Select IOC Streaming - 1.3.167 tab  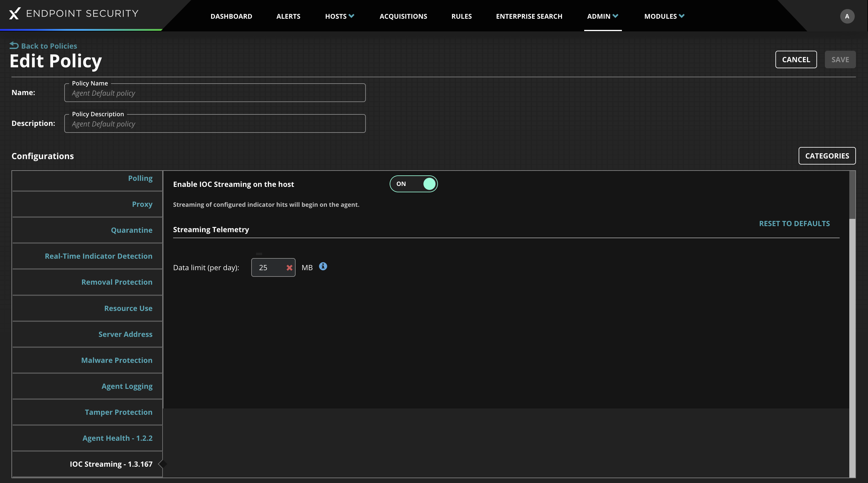pos(87,465)
